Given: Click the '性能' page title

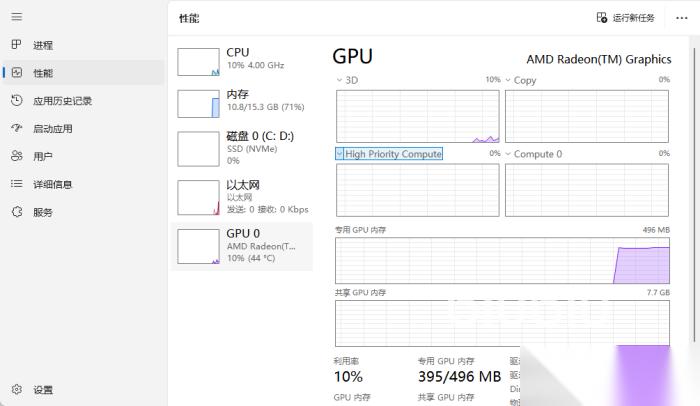Looking at the screenshot, I should pos(189,18).
